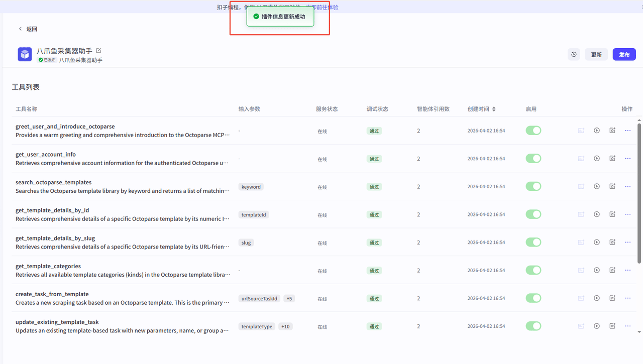Click list-plus icon in search_octoparse_templates row
This screenshot has height=364, width=643.
point(581,186)
